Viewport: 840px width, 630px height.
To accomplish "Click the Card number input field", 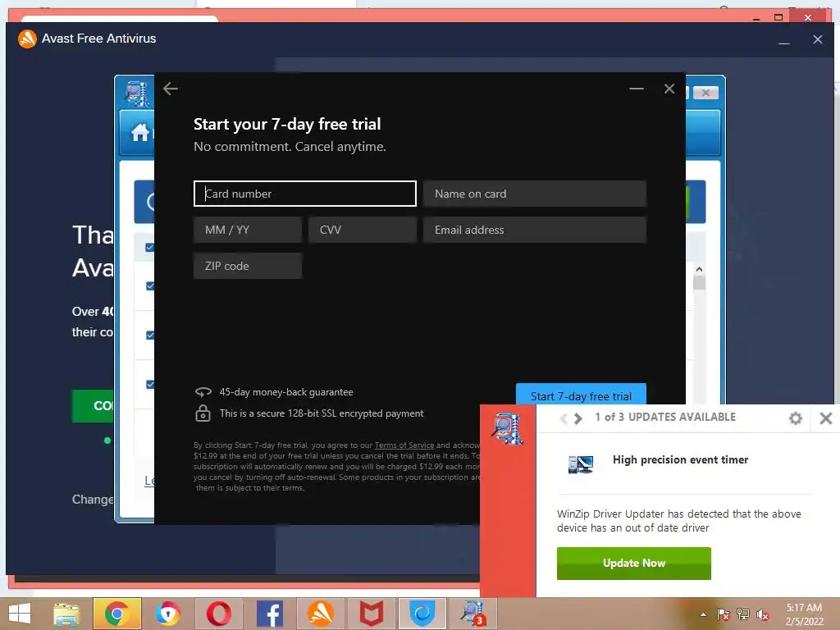I will pos(305,194).
